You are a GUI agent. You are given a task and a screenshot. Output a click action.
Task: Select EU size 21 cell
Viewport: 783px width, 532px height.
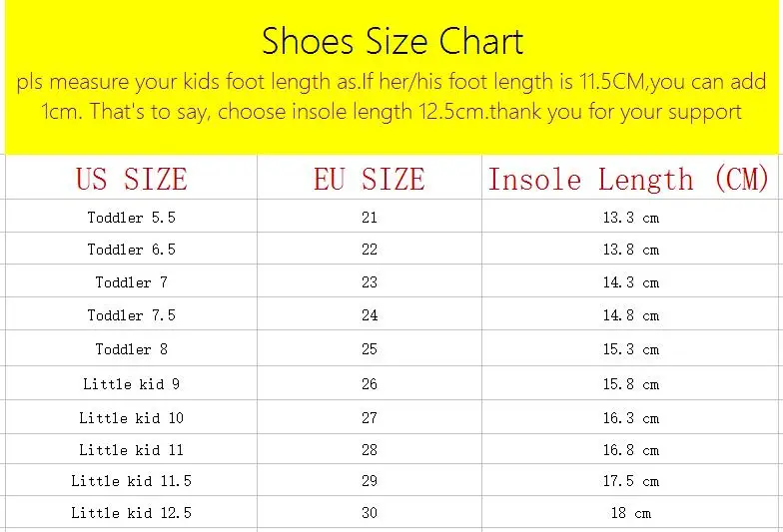(x=370, y=218)
